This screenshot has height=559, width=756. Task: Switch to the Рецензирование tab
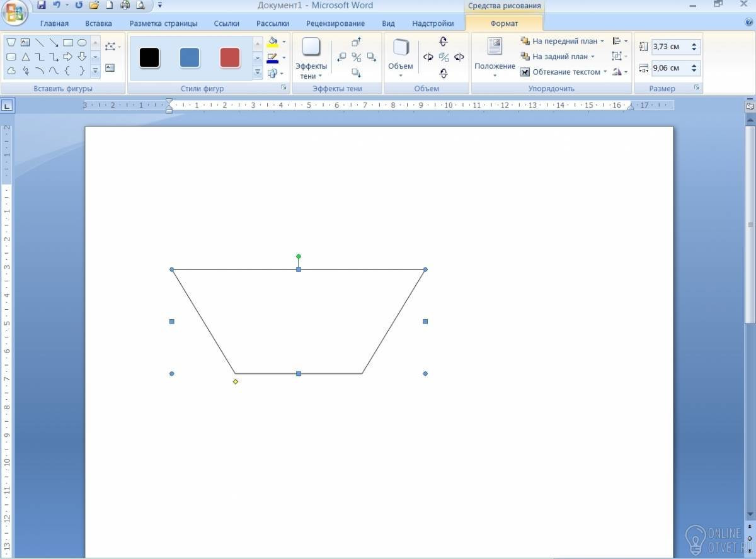tap(335, 23)
